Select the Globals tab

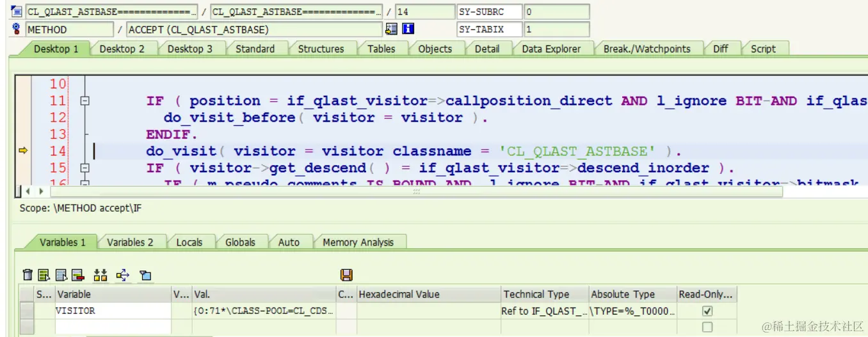239,242
